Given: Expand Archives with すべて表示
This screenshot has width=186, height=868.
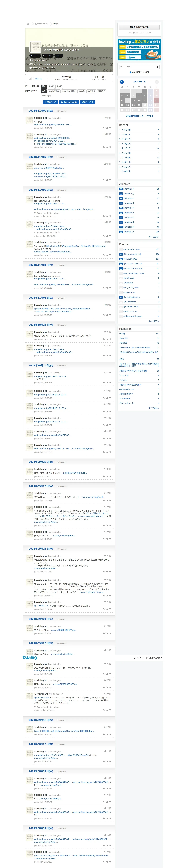Looking at the screenshot, I should pyautogui.click(x=154, y=237).
